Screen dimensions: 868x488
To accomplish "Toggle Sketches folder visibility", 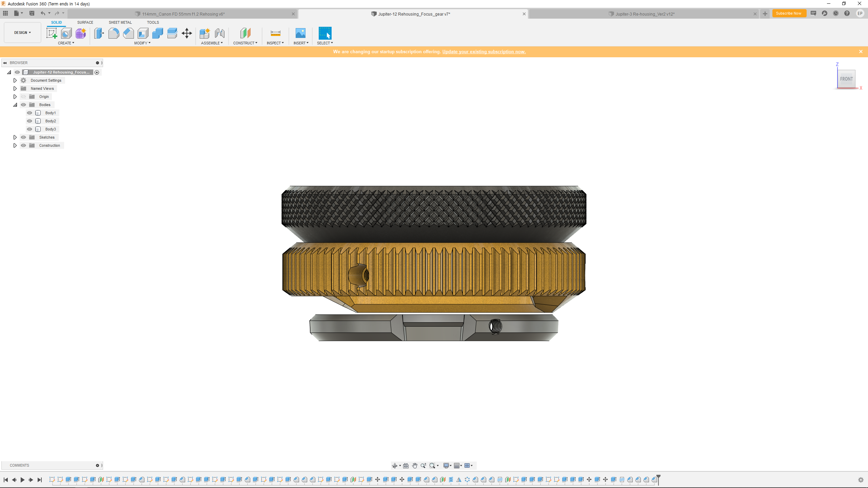I will [23, 137].
